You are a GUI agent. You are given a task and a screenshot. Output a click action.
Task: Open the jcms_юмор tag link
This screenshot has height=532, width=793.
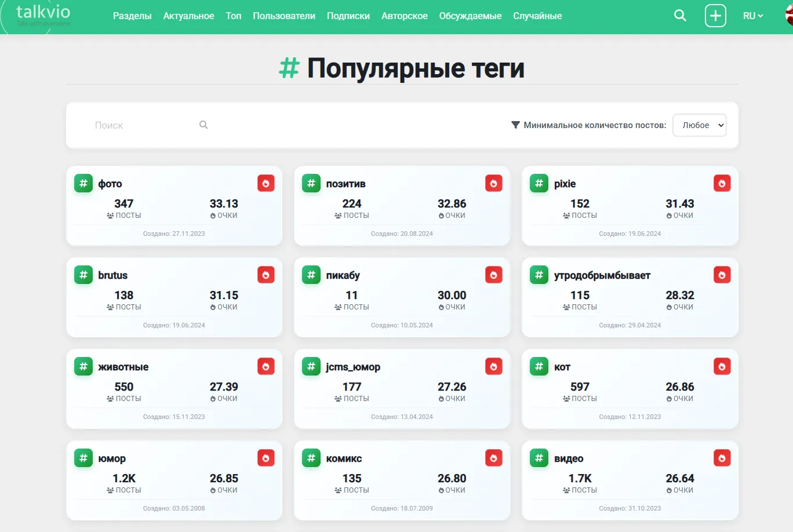pyautogui.click(x=353, y=367)
